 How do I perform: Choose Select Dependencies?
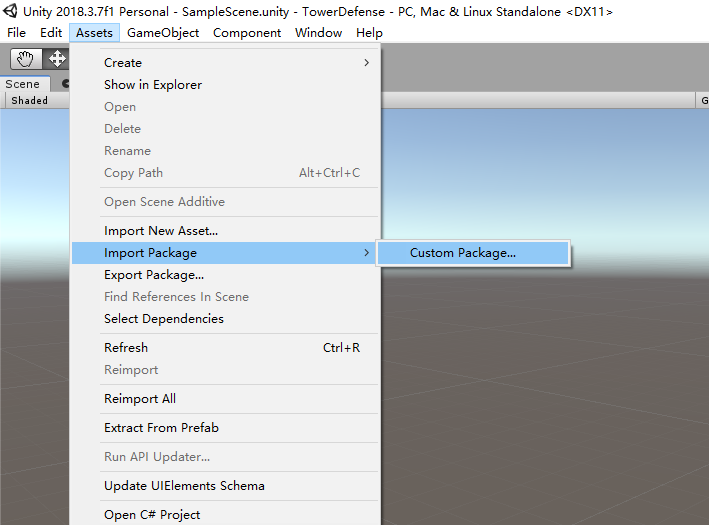pyautogui.click(x=225, y=319)
